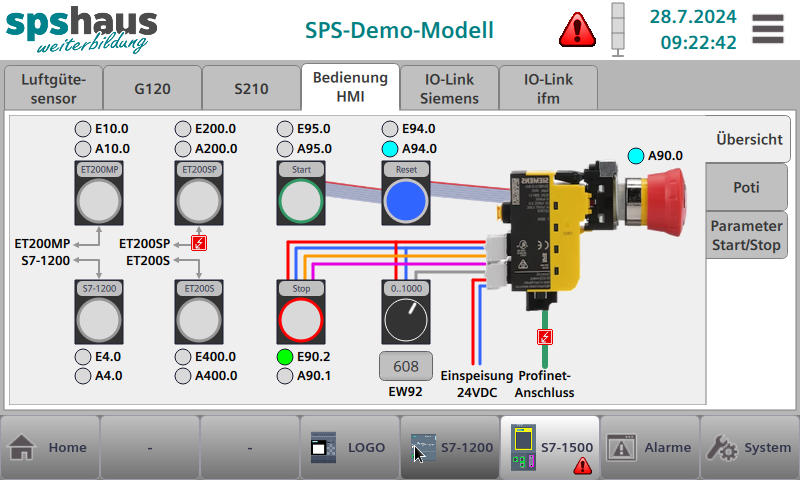800x480 pixels.
Task: Click the LOGO module icon
Action: (x=323, y=447)
